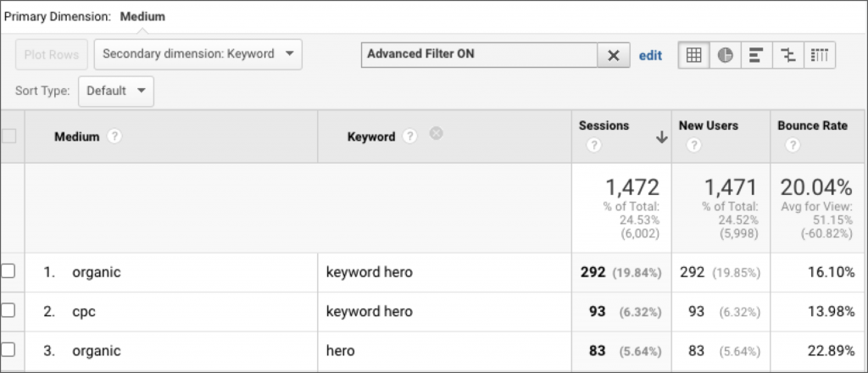Screen dimensions: 868x373
Task: Click the Sessions sort descending arrow
Action: click(661, 137)
